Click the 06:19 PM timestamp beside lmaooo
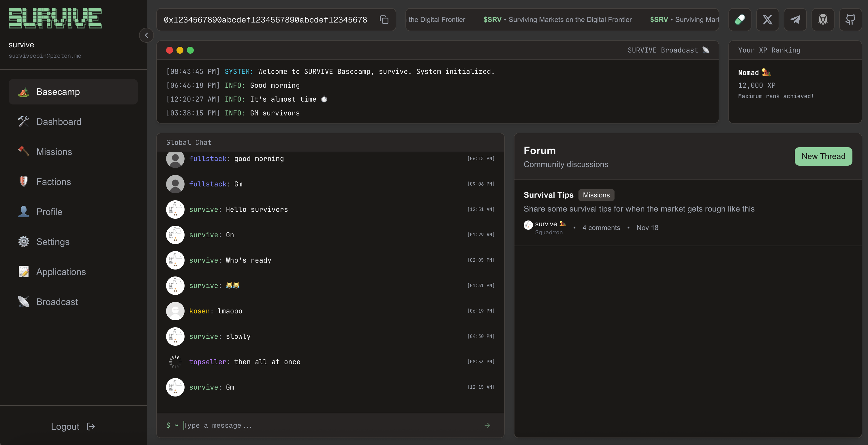This screenshot has height=445, width=868. [481, 311]
